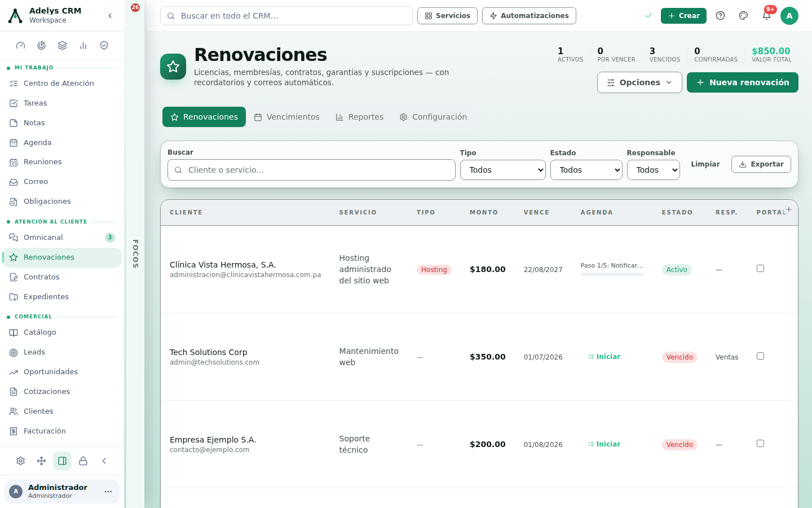Click Iniciar for Tech Solutions Corp
This screenshot has height=508, width=812.
point(604,357)
